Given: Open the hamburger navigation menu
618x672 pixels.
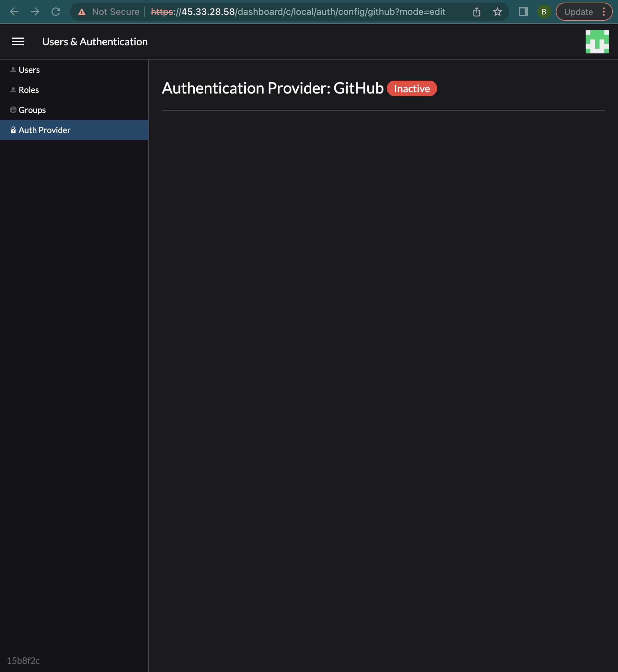Looking at the screenshot, I should point(17,41).
